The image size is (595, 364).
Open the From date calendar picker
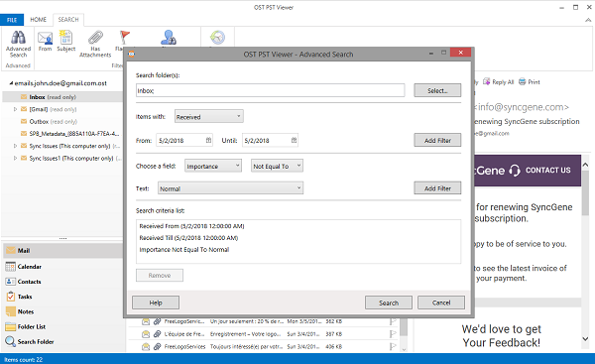[208, 140]
